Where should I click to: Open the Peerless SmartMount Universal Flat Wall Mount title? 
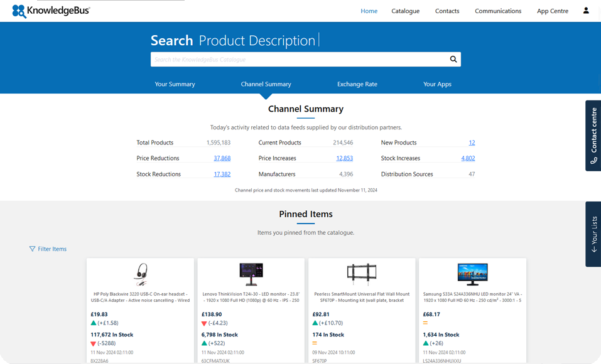pyautogui.click(x=362, y=297)
